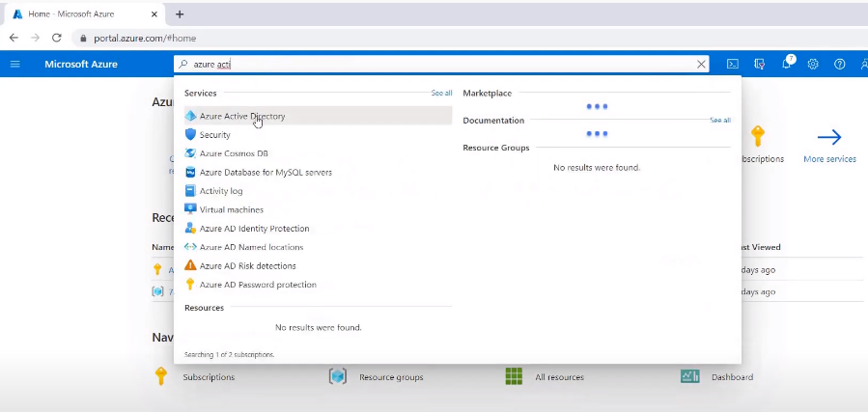The image size is (868, 412).
Task: Click the Azure Cosmos DB icon
Action: click(190, 153)
